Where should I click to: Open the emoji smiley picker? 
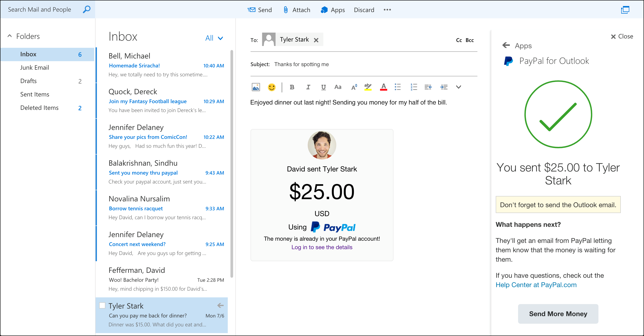click(x=272, y=87)
